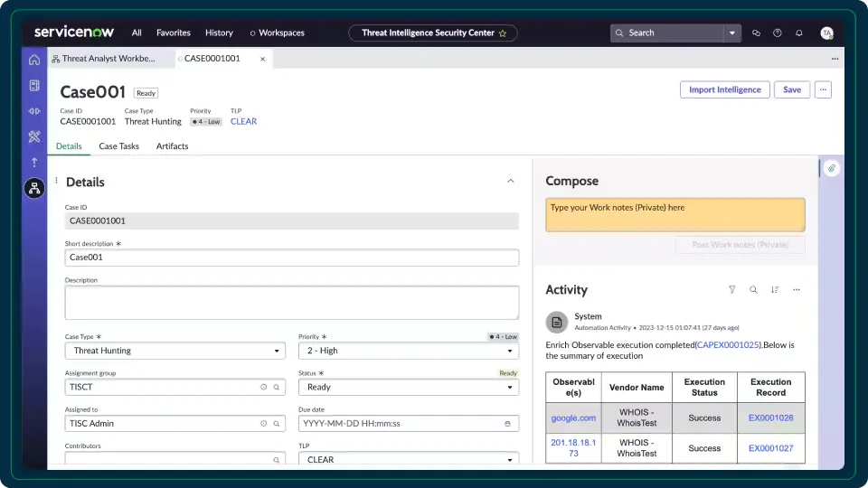This screenshot has width=868, height=488.
Task: Click the Import Intelligence button
Action: click(724, 89)
